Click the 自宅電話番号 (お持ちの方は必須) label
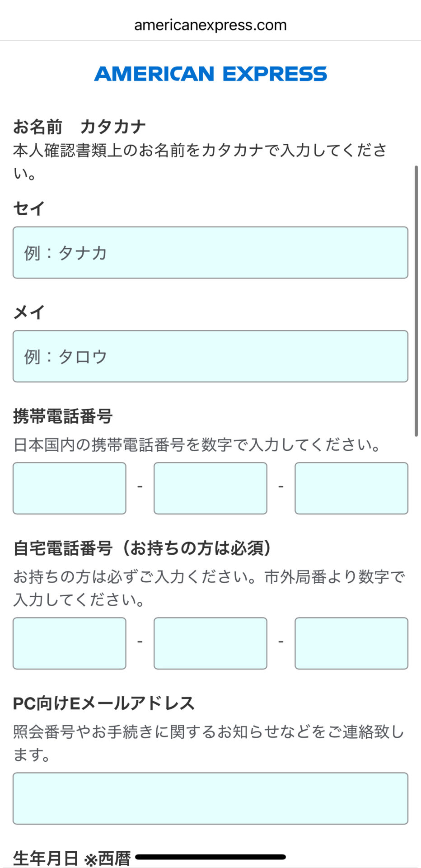This screenshot has width=421, height=868. click(142, 548)
